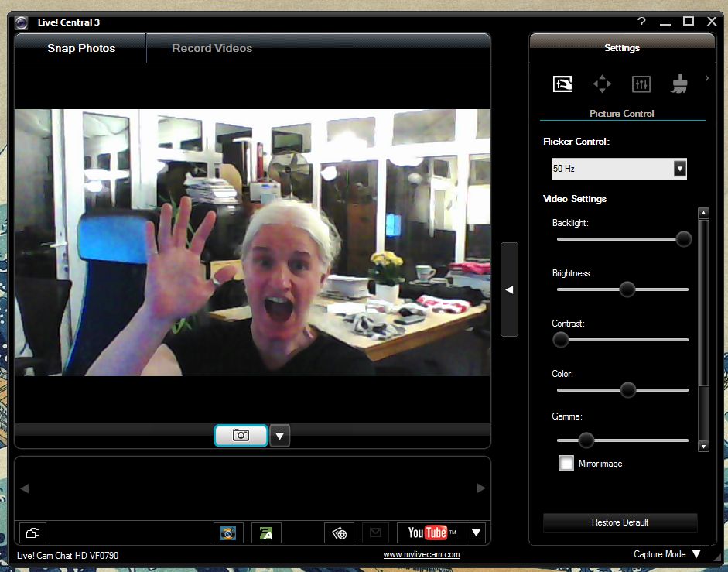Click the live webcam preview image
728x572 pixels.
coord(252,242)
